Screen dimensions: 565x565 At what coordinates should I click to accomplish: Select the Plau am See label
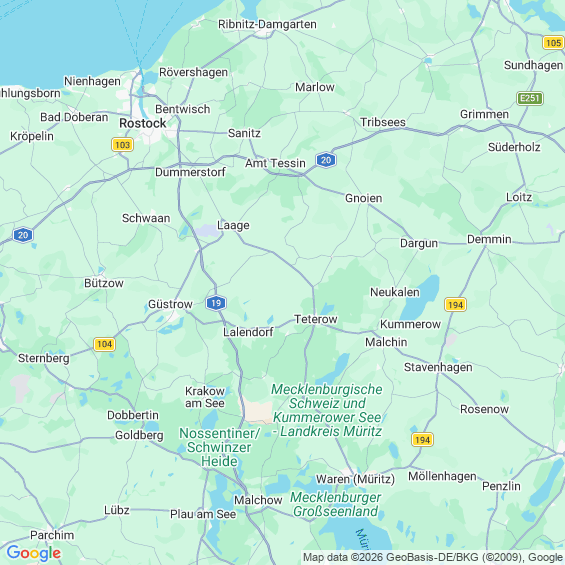point(203,514)
